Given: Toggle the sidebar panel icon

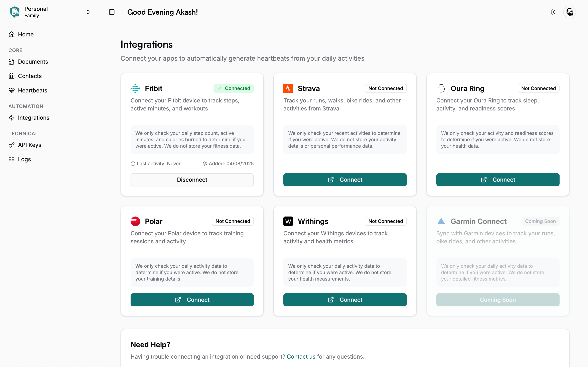Looking at the screenshot, I should (x=112, y=12).
